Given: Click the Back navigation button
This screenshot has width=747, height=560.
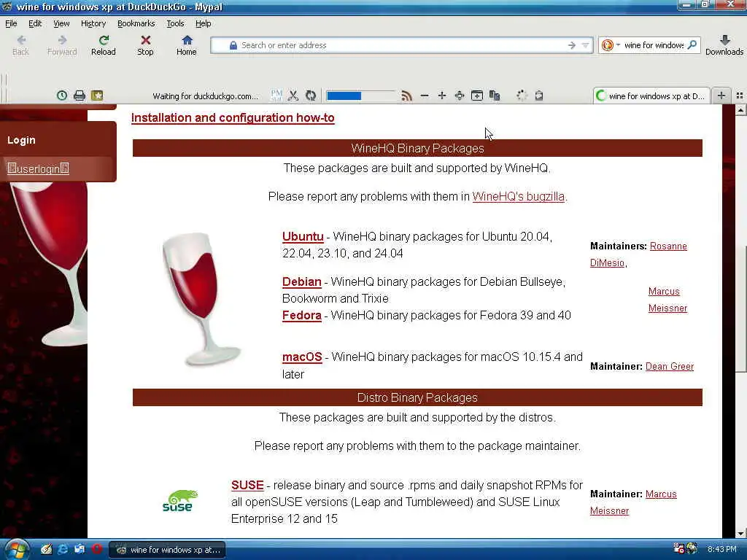Looking at the screenshot, I should tap(20, 45).
